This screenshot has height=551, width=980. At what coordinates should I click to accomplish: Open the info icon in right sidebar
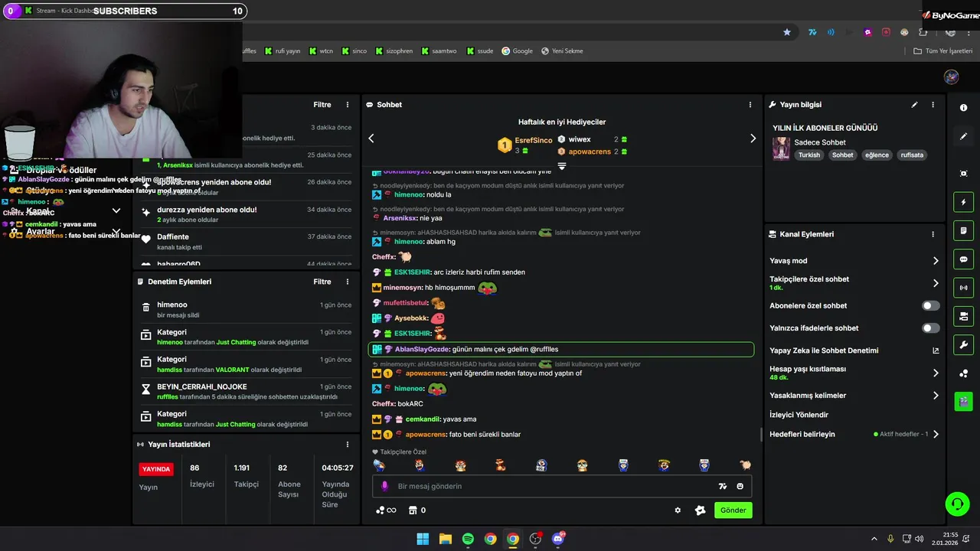click(963, 108)
